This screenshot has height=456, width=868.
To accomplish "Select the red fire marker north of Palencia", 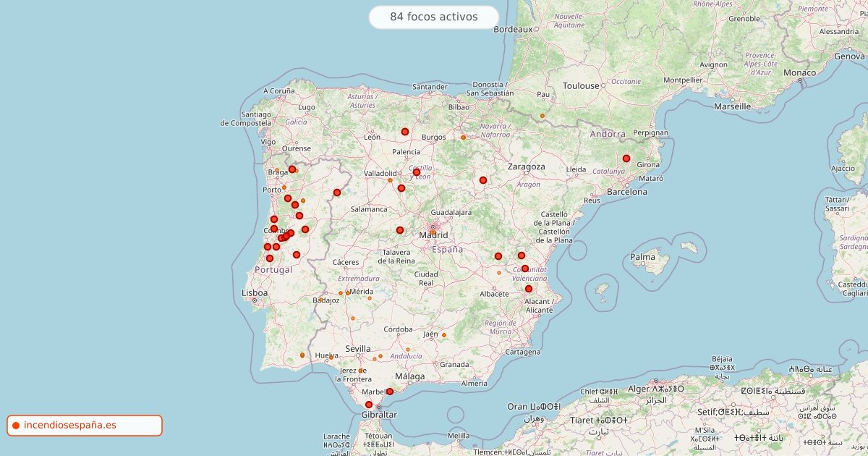I will click(x=405, y=132).
